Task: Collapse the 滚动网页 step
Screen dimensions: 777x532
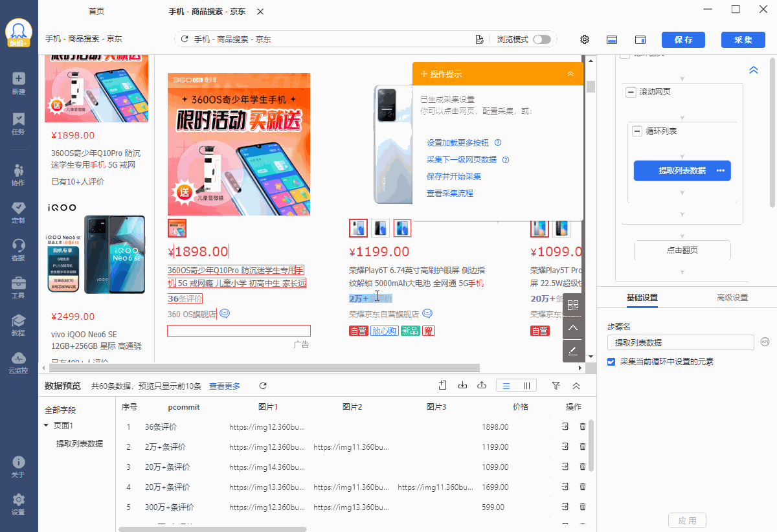Action: 631,92
